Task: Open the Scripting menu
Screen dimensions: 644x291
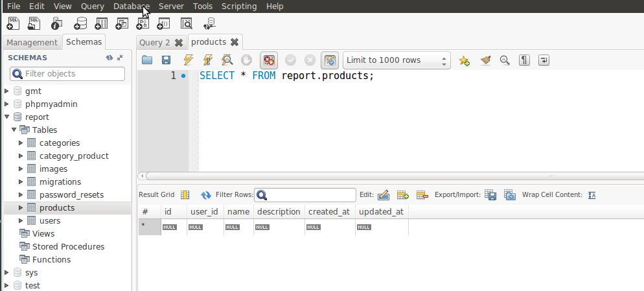Action: click(239, 6)
